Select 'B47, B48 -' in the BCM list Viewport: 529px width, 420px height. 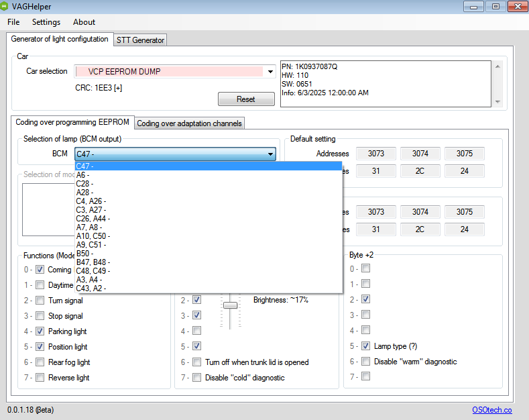[209, 262]
